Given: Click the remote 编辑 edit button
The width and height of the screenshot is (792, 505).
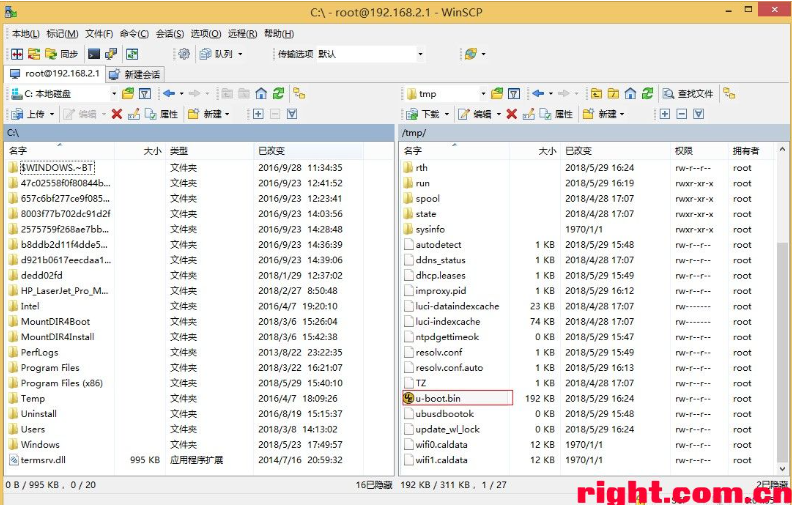Looking at the screenshot, I should click(475, 114).
